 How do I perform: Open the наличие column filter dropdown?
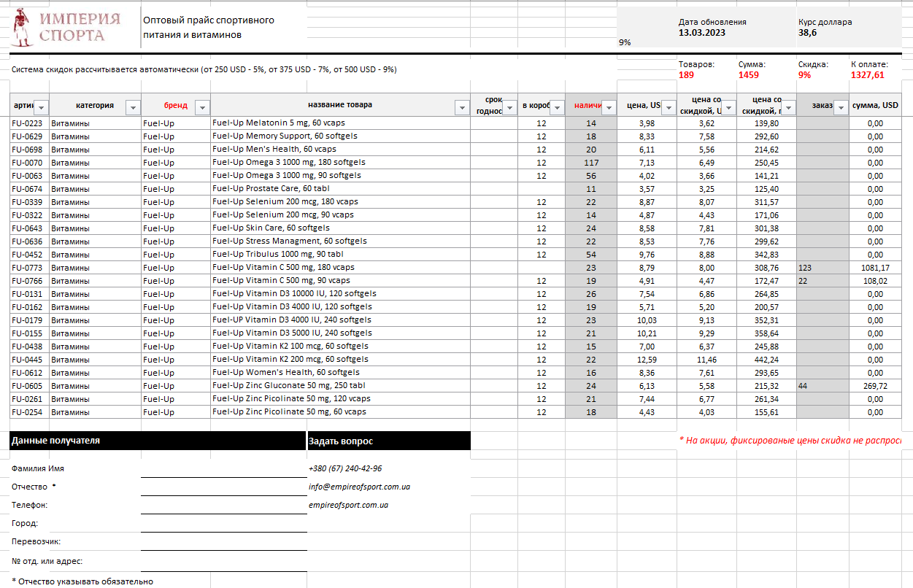pyautogui.click(x=609, y=108)
